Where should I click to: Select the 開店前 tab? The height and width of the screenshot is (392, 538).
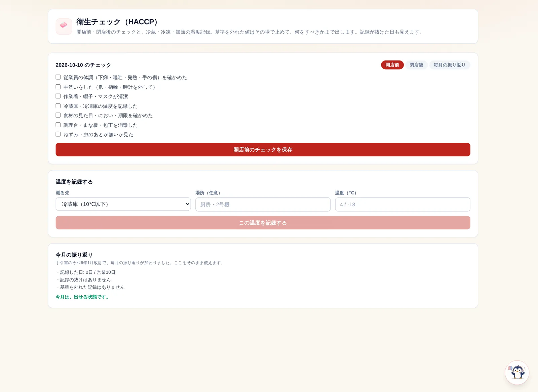coord(392,65)
